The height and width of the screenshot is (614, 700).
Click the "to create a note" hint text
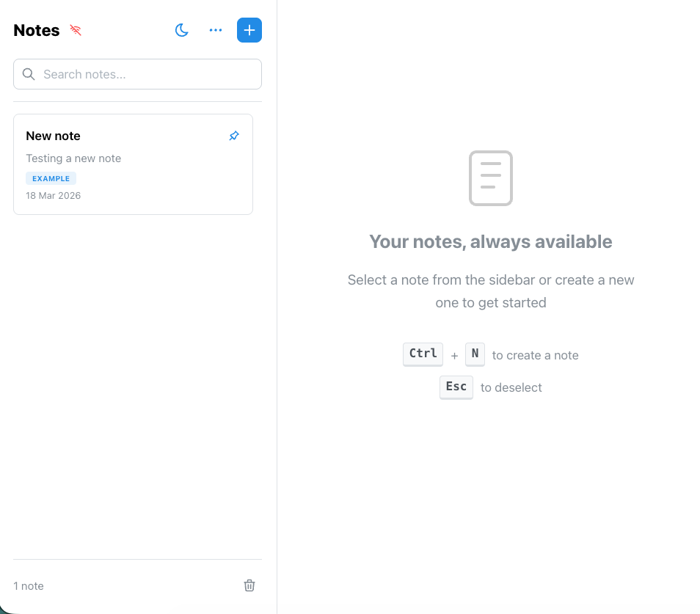click(x=535, y=355)
